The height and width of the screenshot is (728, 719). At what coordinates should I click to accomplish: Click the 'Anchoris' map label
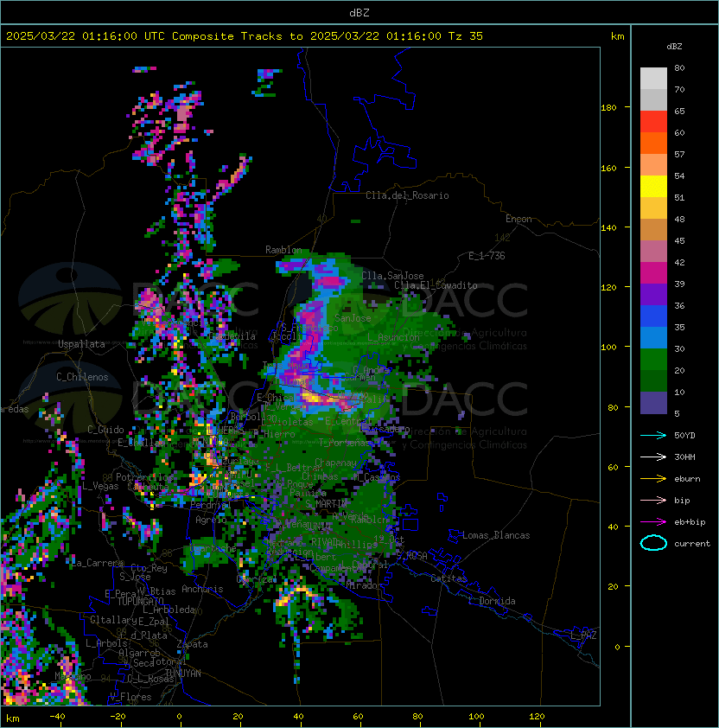click(x=202, y=589)
